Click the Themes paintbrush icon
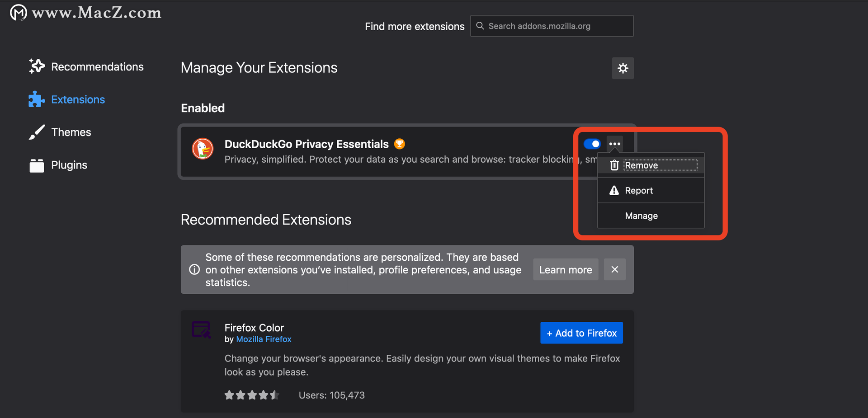Screen dimensions: 868x418 tap(37, 132)
